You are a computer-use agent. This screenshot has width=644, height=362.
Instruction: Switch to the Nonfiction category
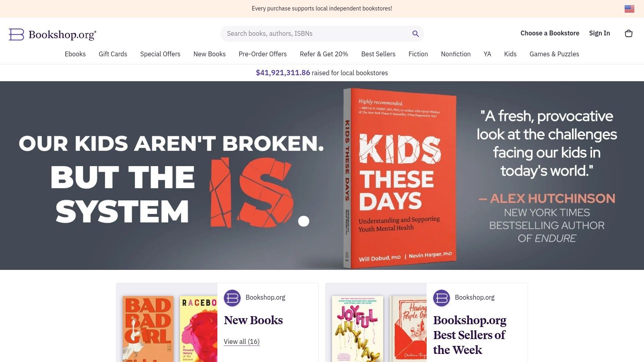tap(456, 54)
